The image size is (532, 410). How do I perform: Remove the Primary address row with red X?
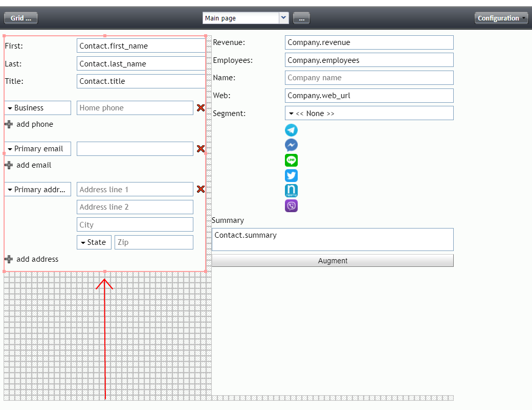click(201, 189)
